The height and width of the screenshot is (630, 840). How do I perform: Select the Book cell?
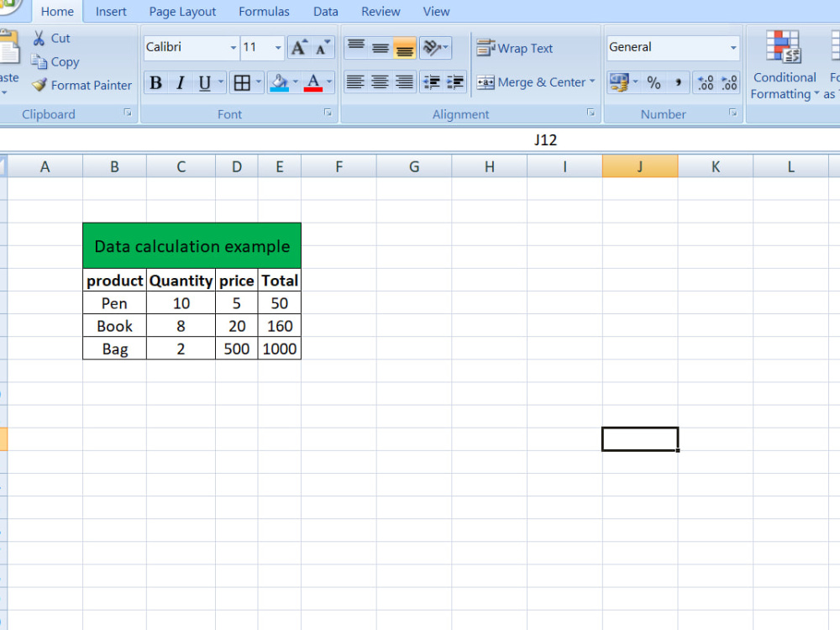point(114,326)
